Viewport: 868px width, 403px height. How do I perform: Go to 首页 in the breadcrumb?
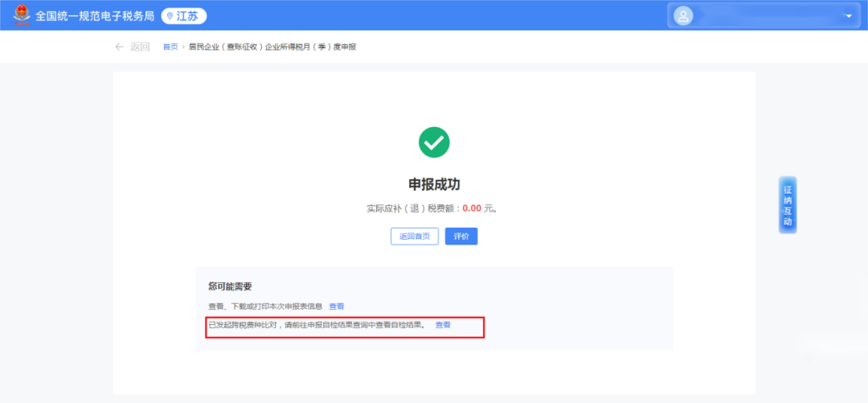(x=170, y=47)
